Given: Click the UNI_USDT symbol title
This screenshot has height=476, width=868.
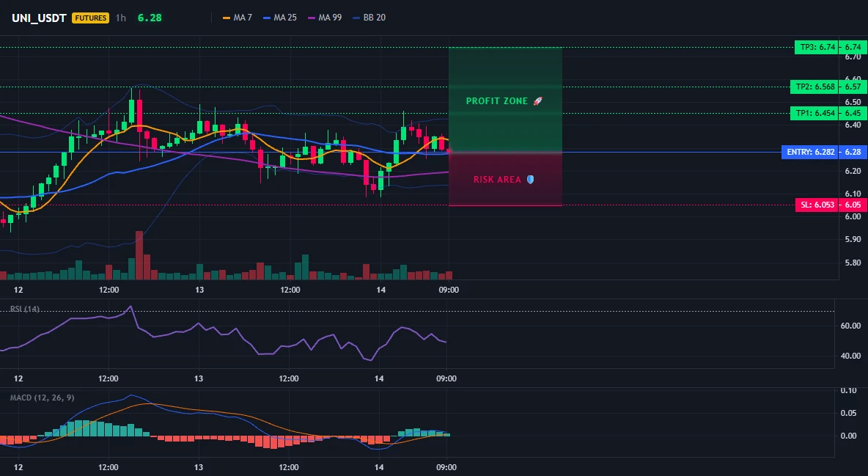Looking at the screenshot, I should [x=40, y=18].
